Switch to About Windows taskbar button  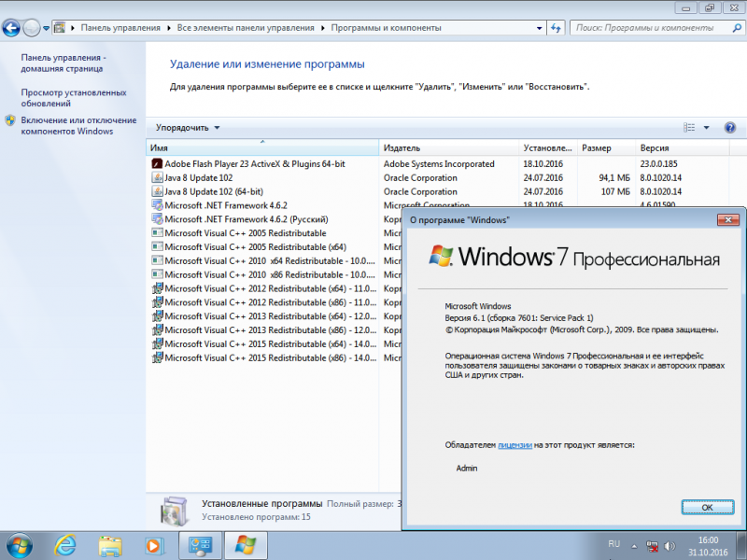246,546
